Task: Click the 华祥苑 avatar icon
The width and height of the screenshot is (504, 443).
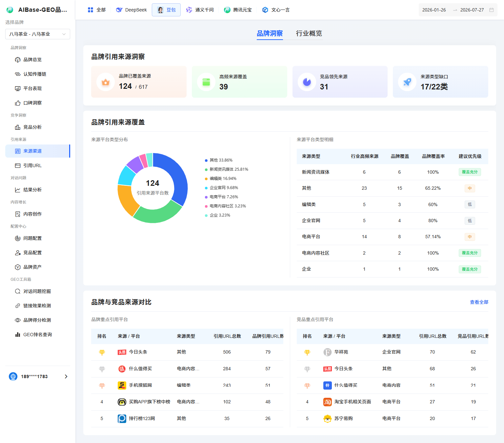Action: pyautogui.click(x=327, y=352)
